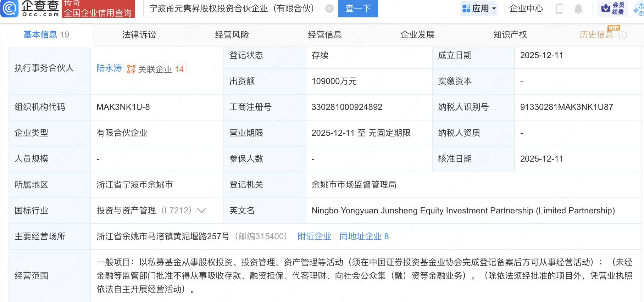Image resolution: width=644 pixels, height=302 pixels.
Task: Open the 应用 dropdown menu
Action: (x=479, y=9)
